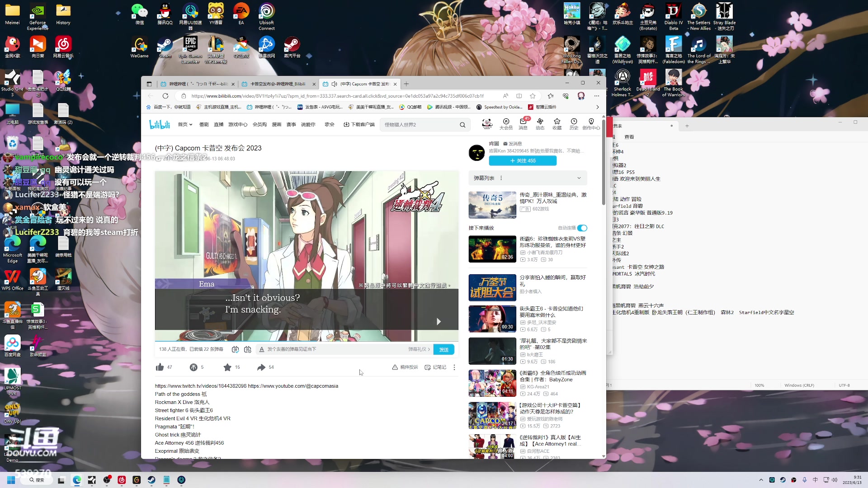Share the video via arrow icon
The height and width of the screenshot is (488, 868).
pyautogui.click(x=261, y=367)
